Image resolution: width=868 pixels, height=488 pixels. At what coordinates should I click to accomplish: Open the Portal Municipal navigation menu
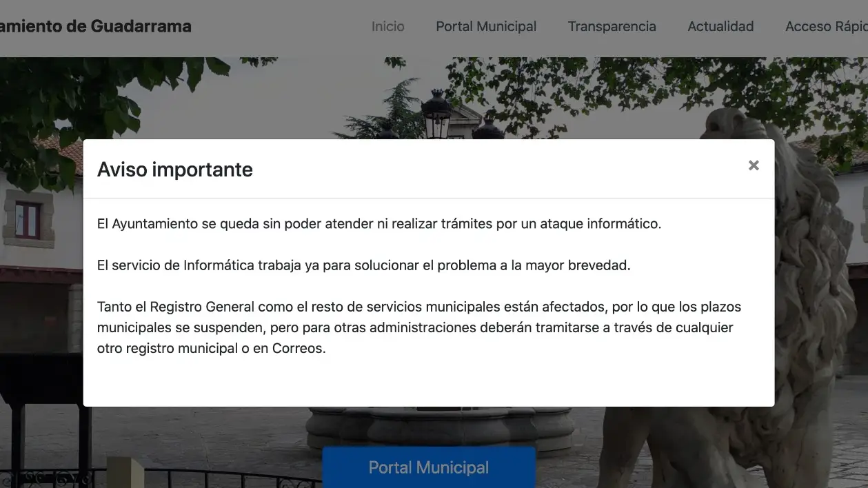[x=486, y=26]
